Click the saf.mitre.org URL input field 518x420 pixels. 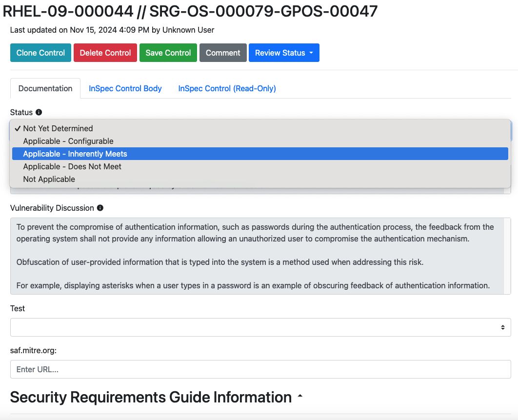(260, 369)
